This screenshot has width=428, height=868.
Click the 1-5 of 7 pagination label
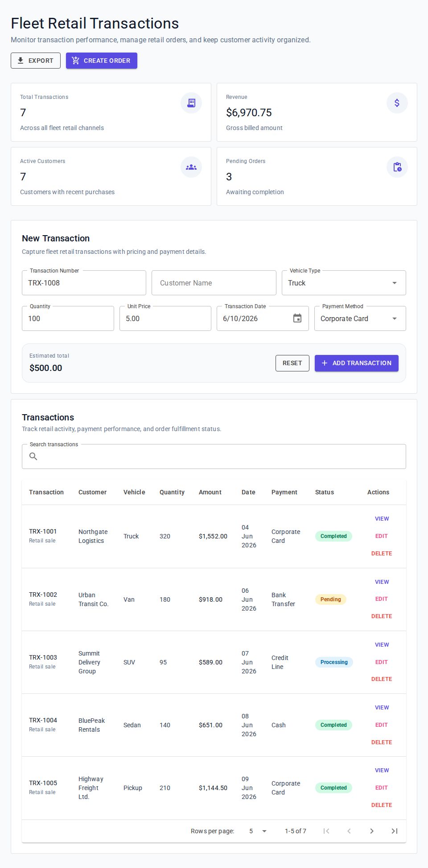tap(296, 831)
